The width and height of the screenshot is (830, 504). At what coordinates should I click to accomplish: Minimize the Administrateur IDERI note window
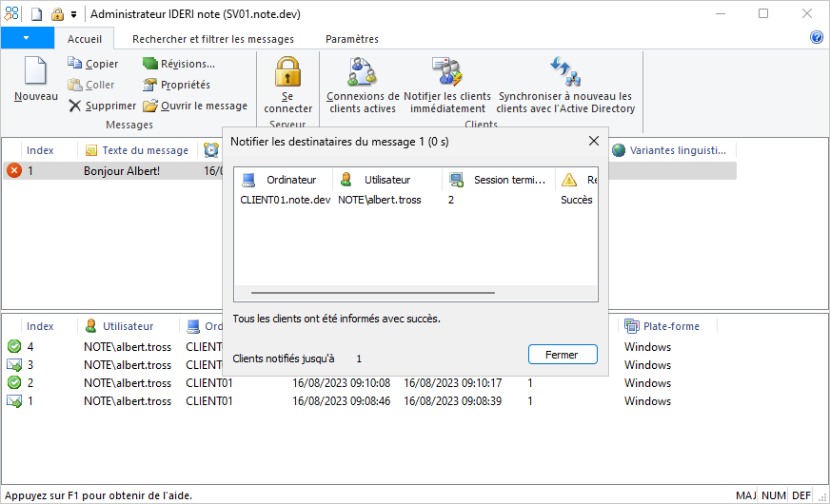coord(720,13)
